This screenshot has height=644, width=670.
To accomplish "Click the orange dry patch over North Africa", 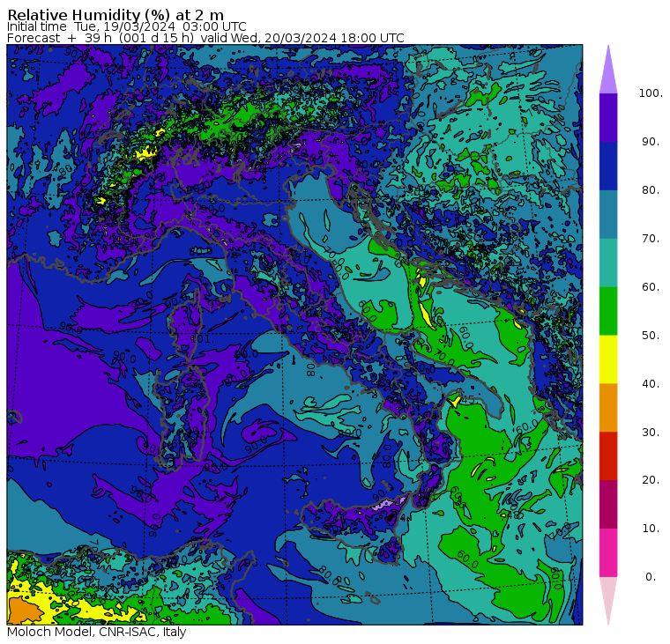I will point(24,611).
